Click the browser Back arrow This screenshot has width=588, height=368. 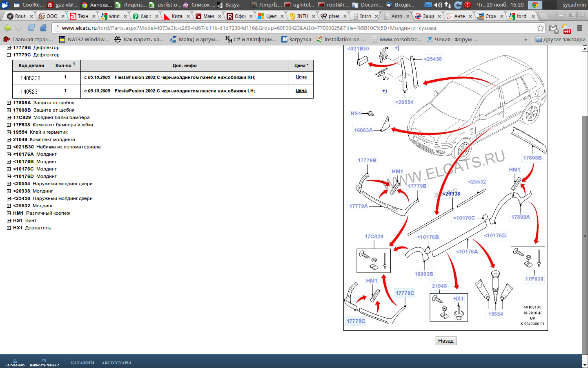[x=7, y=28]
